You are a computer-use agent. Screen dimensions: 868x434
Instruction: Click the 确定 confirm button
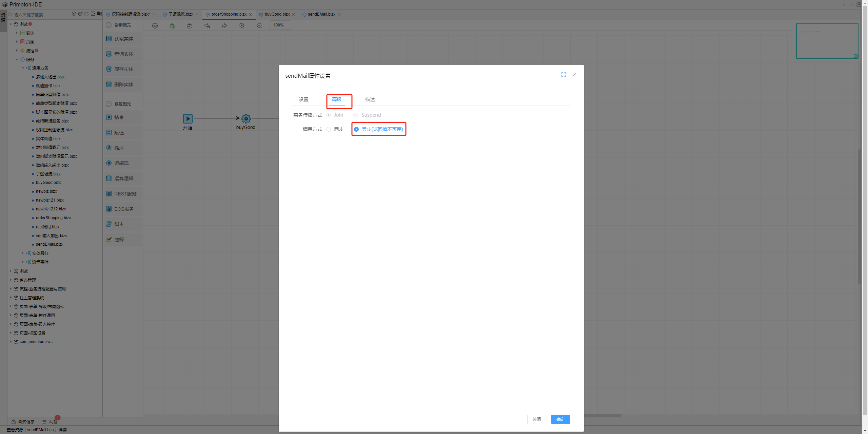560,419
